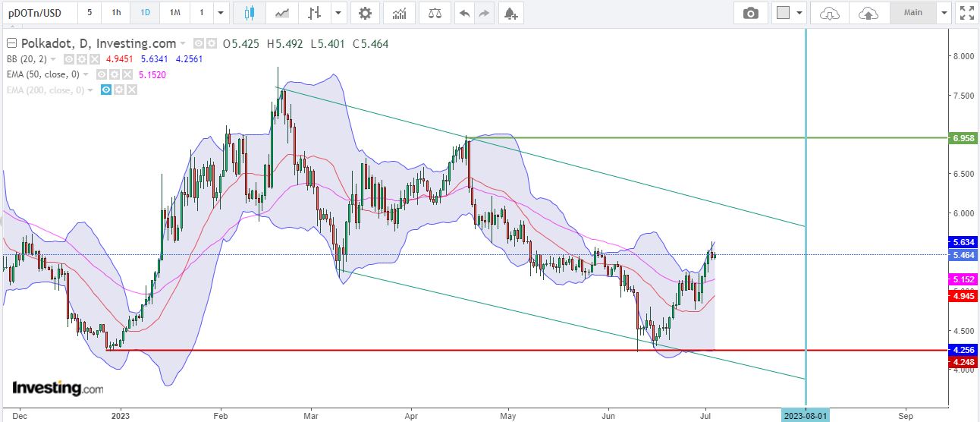Click 7.500 on price axis
Image resolution: width=980 pixels, height=422 pixels.
(966, 96)
